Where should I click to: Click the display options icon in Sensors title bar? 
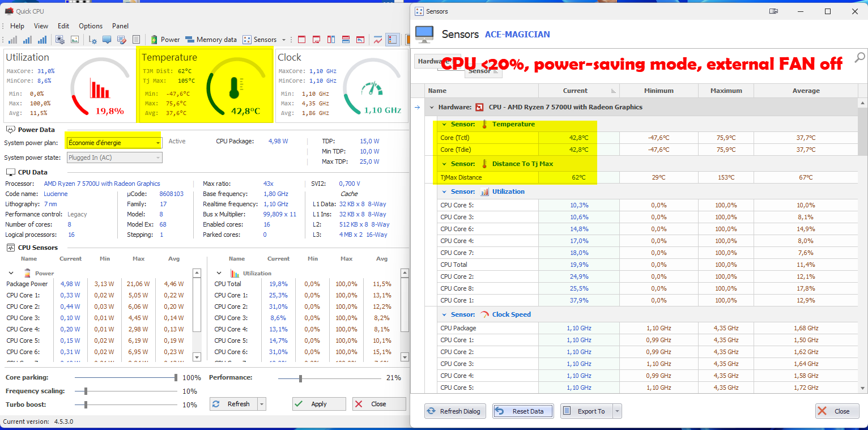click(x=774, y=11)
